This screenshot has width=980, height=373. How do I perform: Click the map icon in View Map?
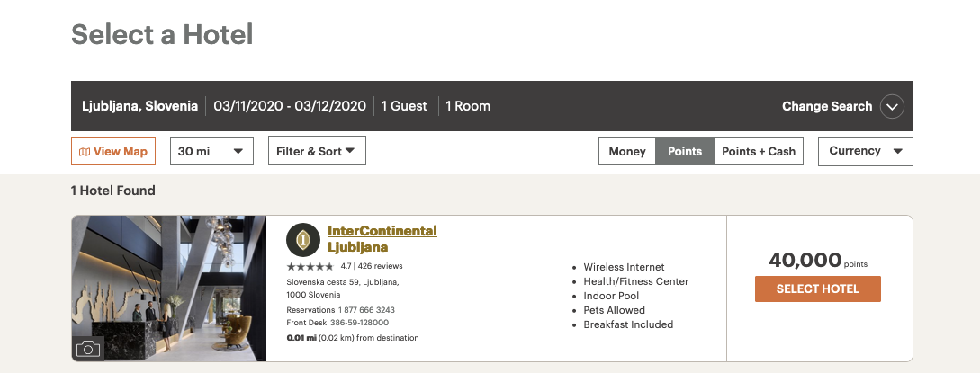click(85, 152)
